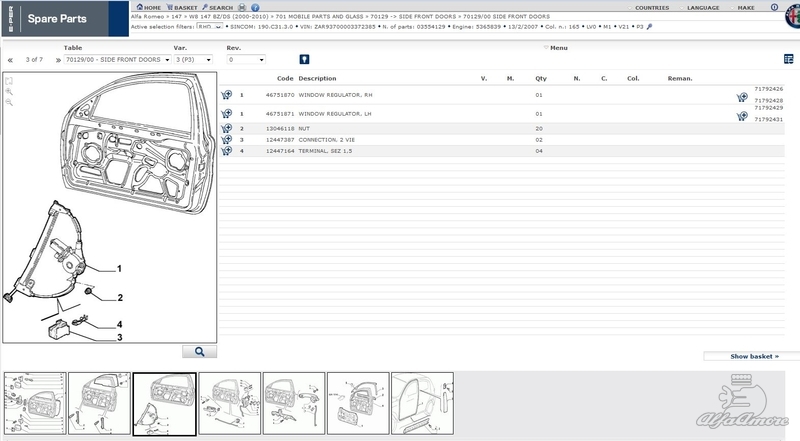Click breadcrumb Alfa Romeo

(x=147, y=16)
